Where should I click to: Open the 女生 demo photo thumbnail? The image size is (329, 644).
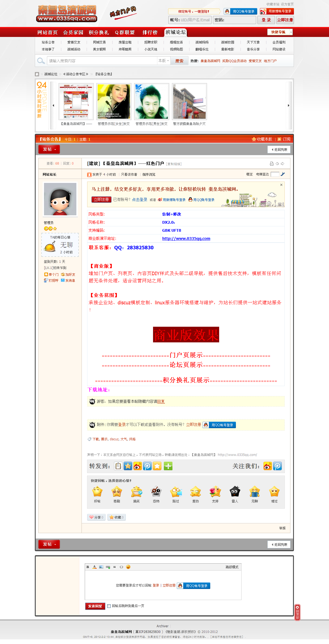[114, 101]
